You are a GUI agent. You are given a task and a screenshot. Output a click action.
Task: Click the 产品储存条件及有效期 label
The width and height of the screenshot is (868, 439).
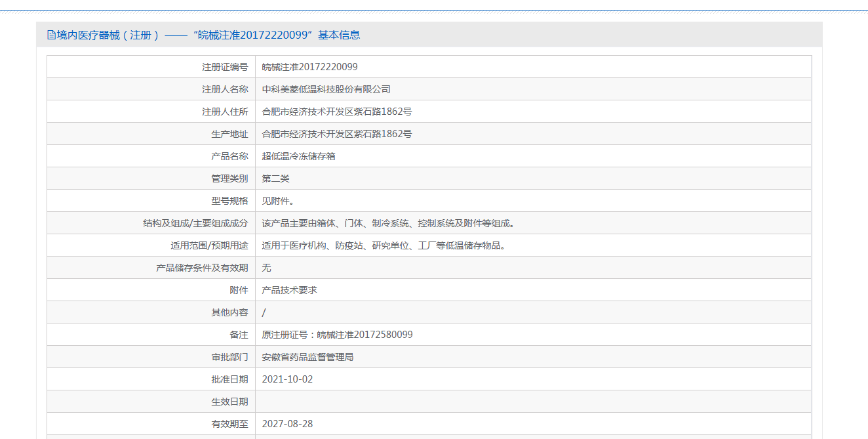click(x=202, y=268)
